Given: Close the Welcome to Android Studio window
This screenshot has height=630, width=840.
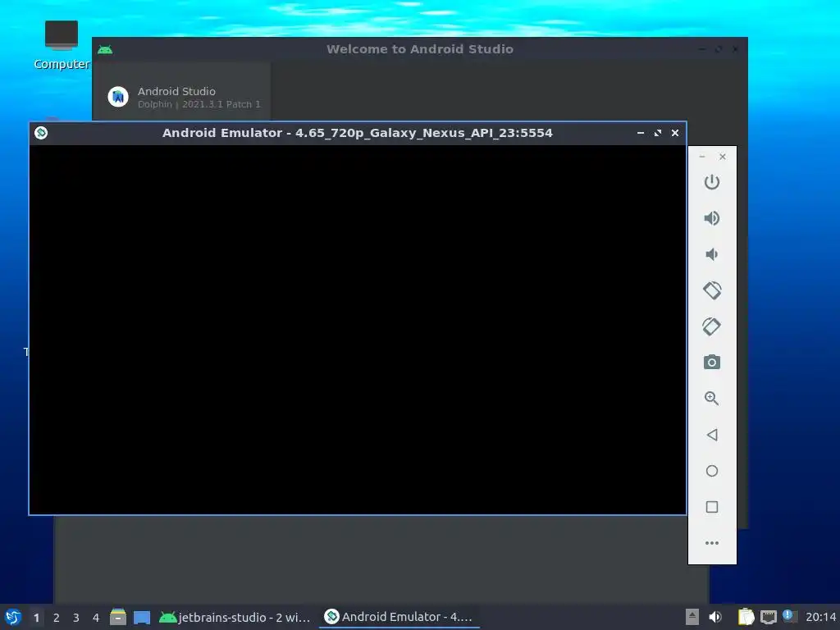Looking at the screenshot, I should [x=735, y=49].
